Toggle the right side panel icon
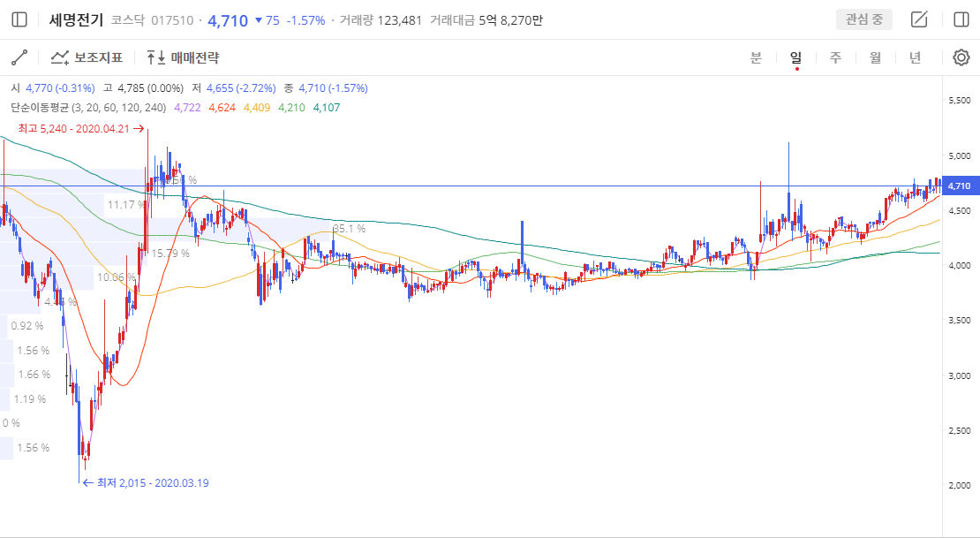 [961, 20]
